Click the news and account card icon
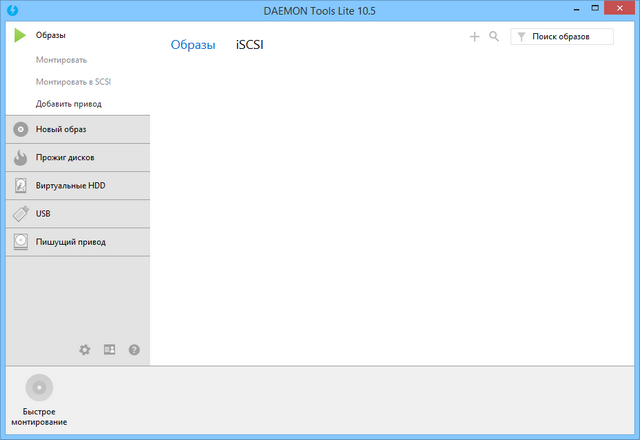The height and width of the screenshot is (440, 640). [109, 350]
